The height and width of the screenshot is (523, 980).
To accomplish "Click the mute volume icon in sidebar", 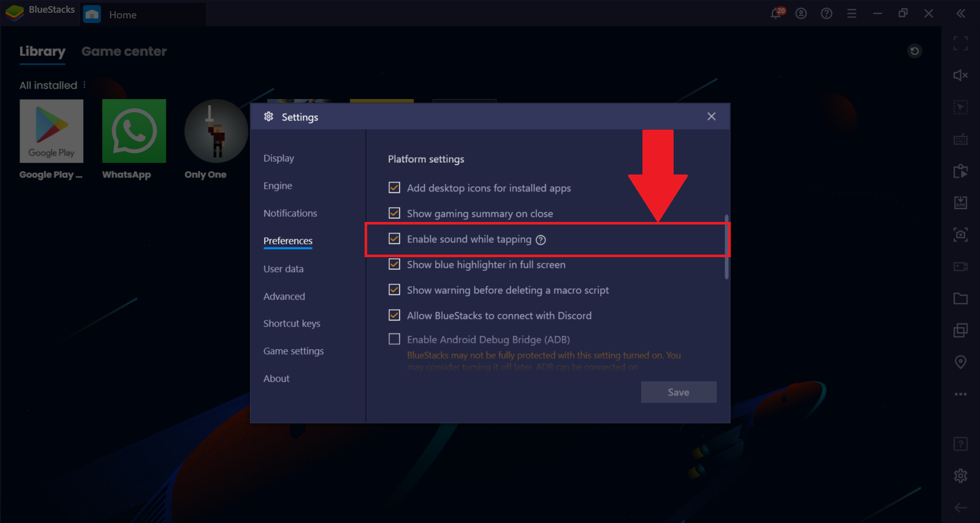I will tap(961, 76).
